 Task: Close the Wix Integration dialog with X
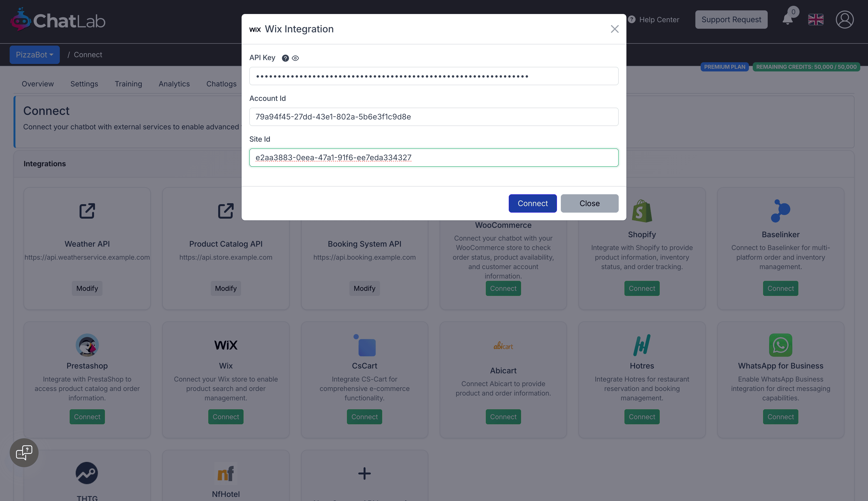[614, 29]
